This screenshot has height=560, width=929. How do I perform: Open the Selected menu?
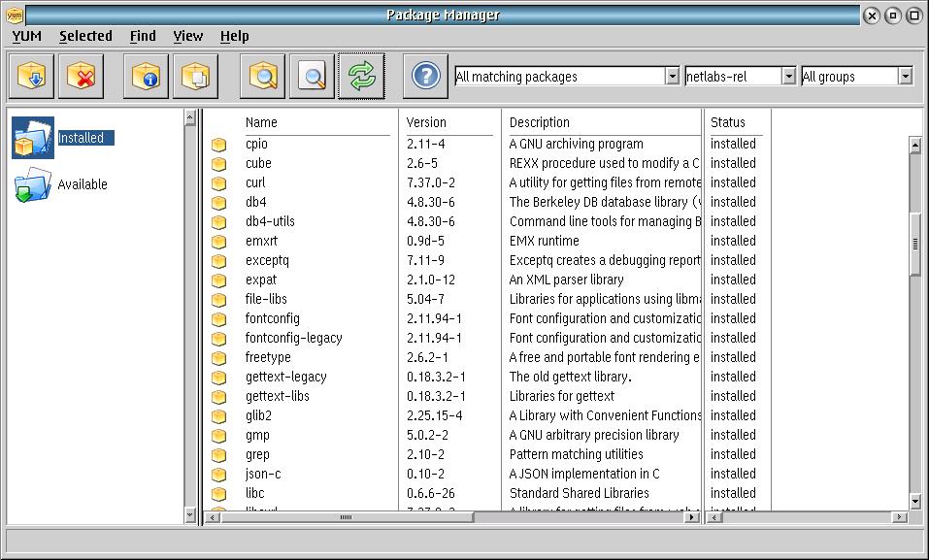pos(85,36)
